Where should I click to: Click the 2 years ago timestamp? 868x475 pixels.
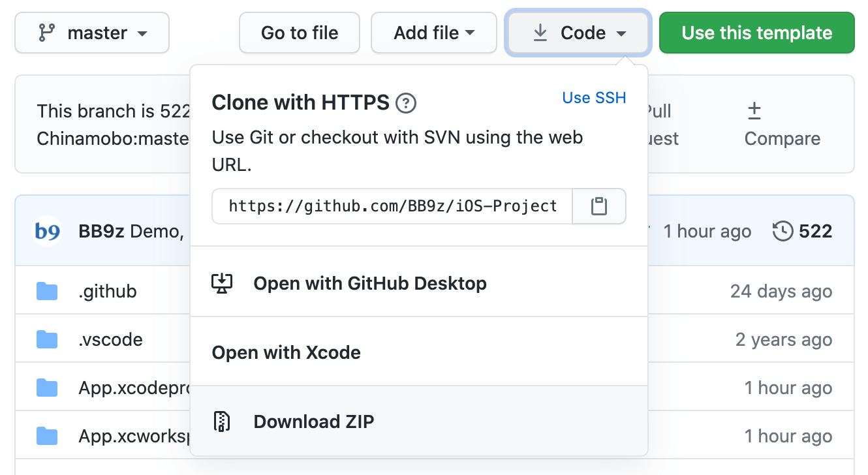pyautogui.click(x=784, y=339)
